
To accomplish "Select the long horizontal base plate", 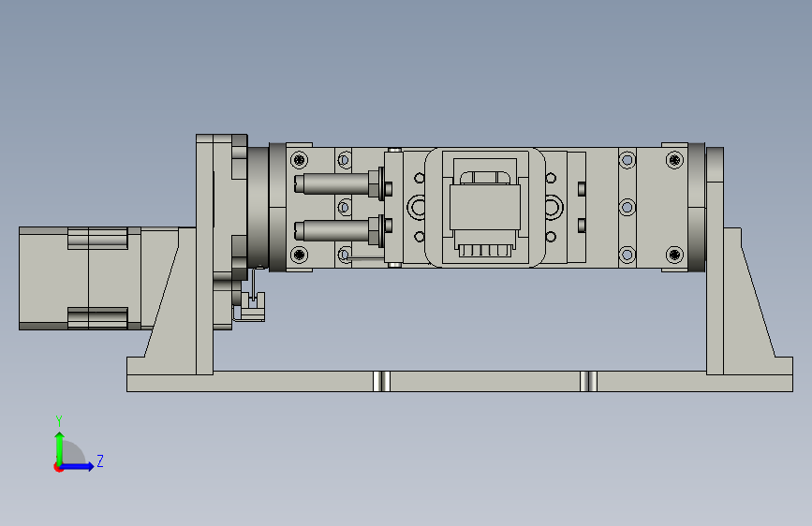I will pos(459,381).
